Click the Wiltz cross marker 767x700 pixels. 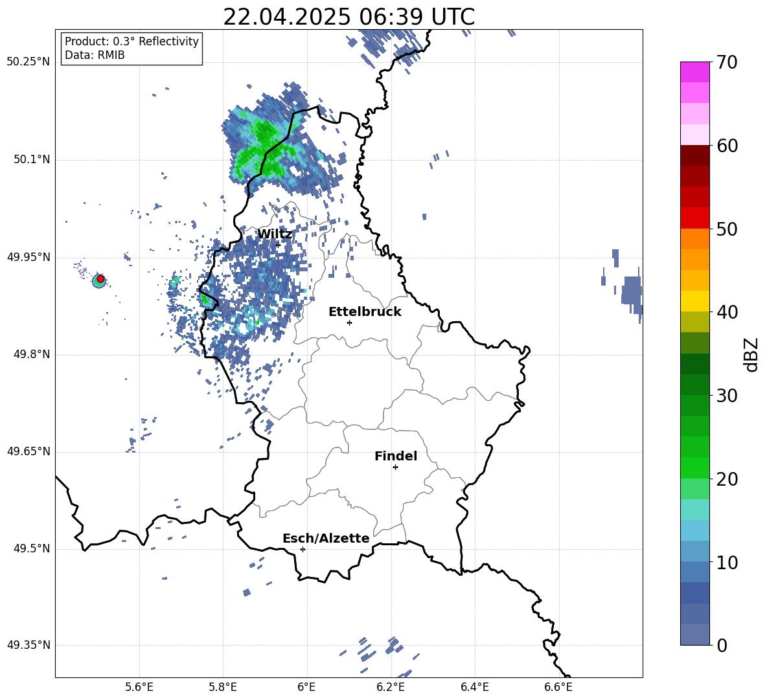tap(278, 245)
